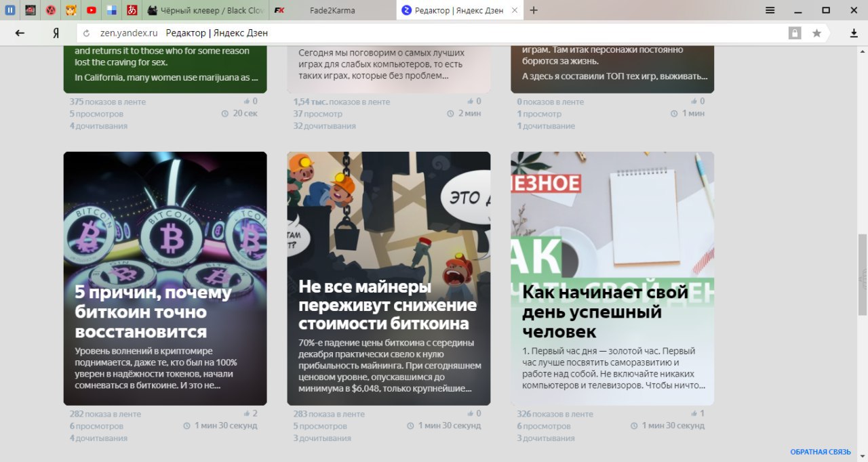Click '4 дочитывания' under bitcoin recovery card

click(x=98, y=438)
